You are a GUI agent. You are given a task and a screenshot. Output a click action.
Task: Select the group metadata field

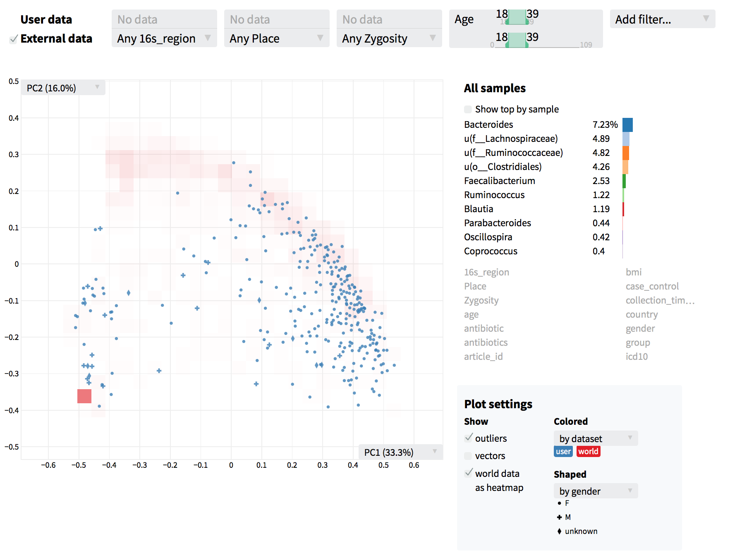pyautogui.click(x=638, y=342)
